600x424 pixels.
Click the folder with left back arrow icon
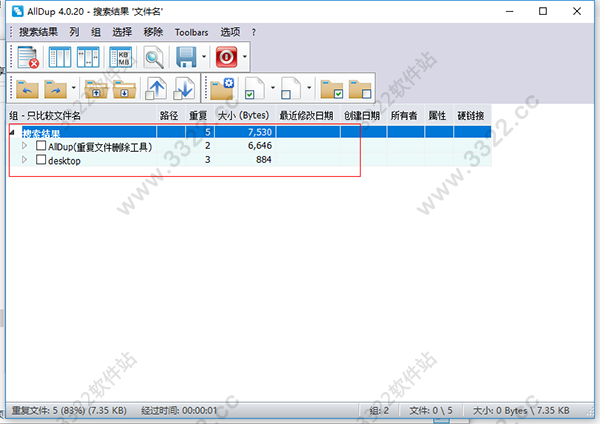(27, 89)
